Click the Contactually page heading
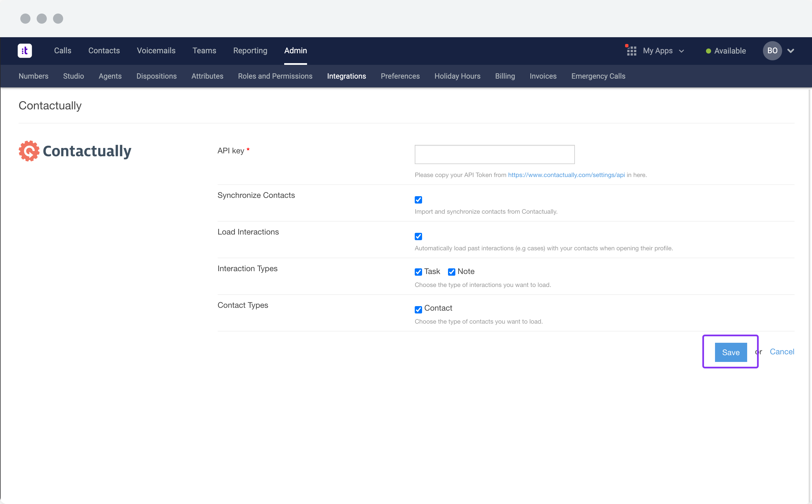Screen dimensions: 812x504 tap(50, 105)
